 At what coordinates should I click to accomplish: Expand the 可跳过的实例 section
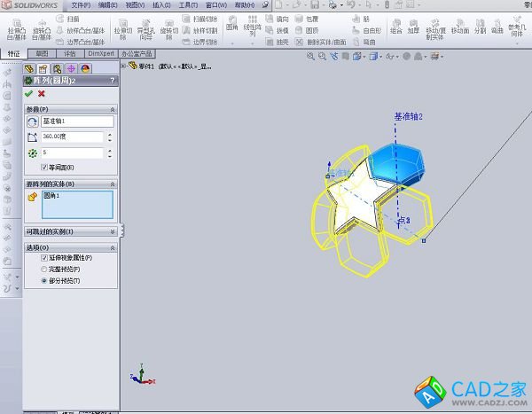pyautogui.click(x=112, y=231)
